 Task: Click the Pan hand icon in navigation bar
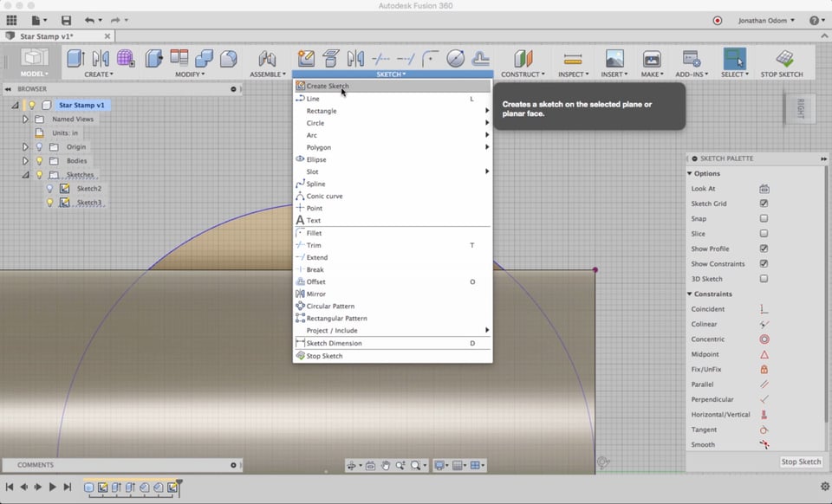(385, 465)
